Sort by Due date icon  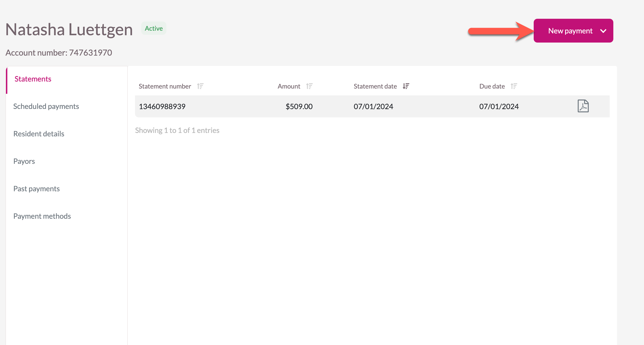pos(514,86)
